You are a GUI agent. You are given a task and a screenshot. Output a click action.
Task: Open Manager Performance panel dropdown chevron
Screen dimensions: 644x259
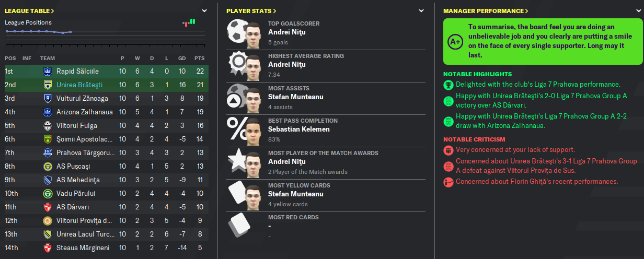point(638,10)
